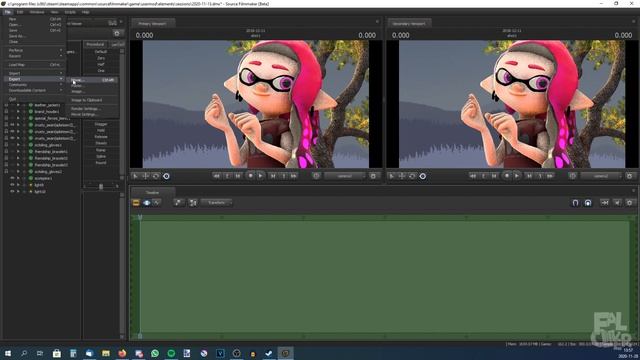Open the camera1 dropdown in Primary Viewport
The image size is (640, 360).
(x=345, y=176)
